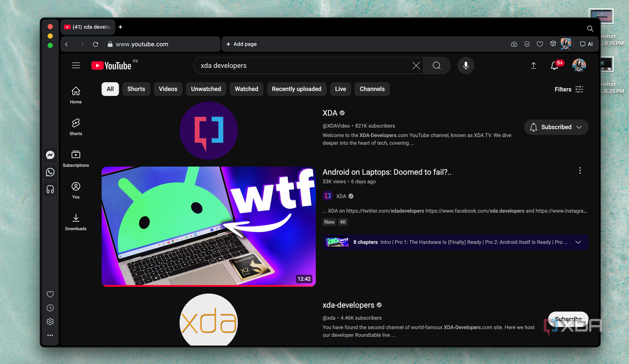
Task: Open the XDA channel name link
Action: [330, 113]
